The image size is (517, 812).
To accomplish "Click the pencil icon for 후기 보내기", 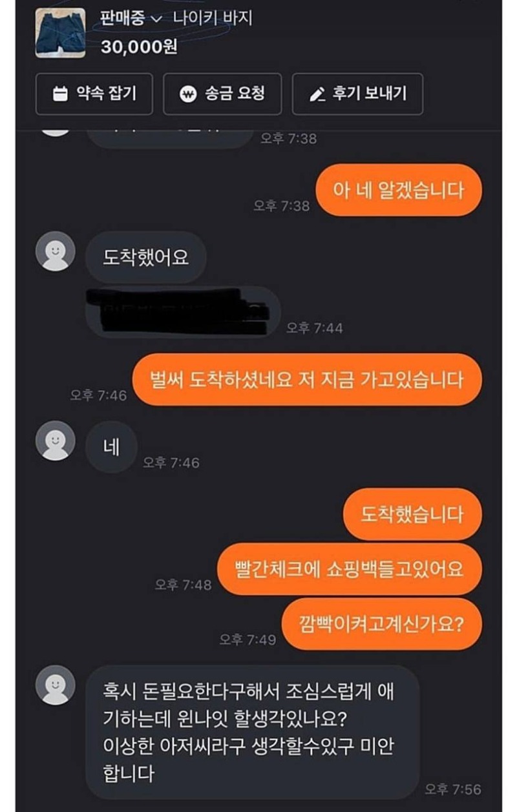I will pos(317,94).
